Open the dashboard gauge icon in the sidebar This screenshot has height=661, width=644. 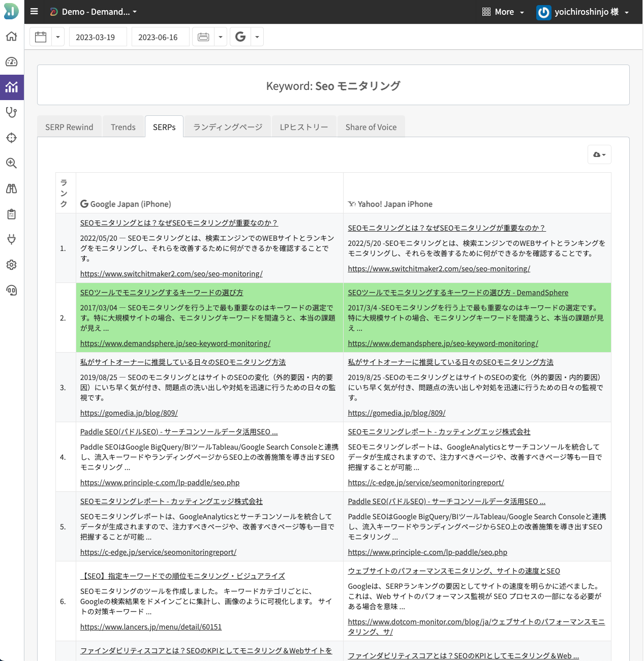11,62
